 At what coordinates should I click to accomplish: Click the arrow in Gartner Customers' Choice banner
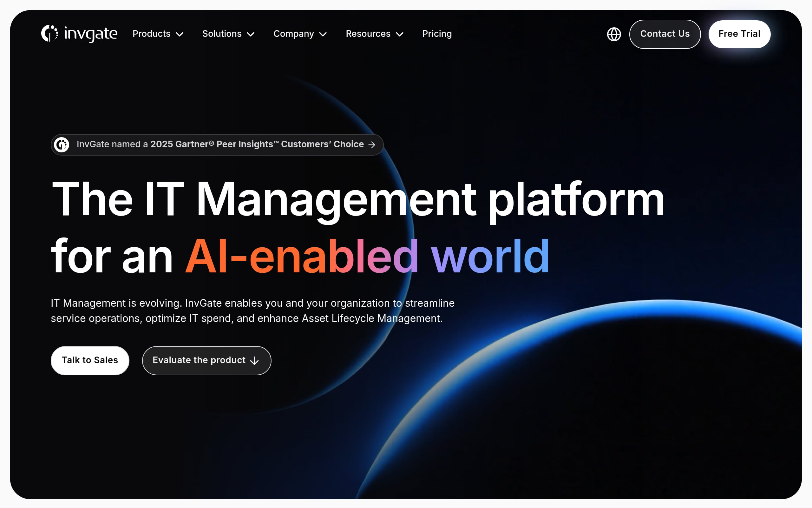pos(371,144)
